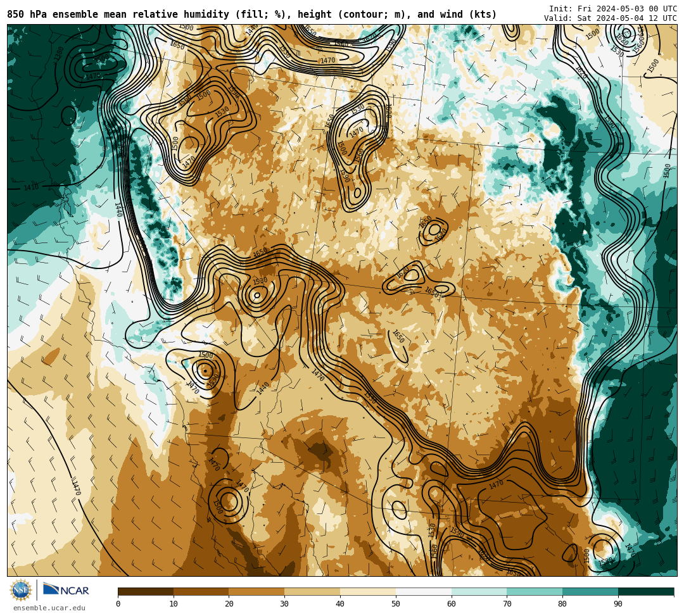
Task: Click the colorbar tick label 50
Action: point(396,604)
